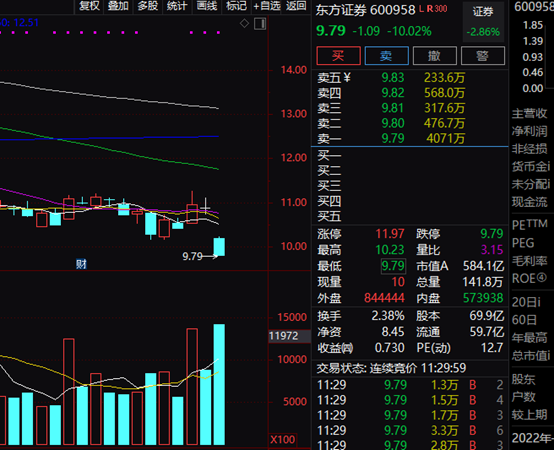Click the stock name 东方证券 600958
Image resolution: width=554 pixels, height=450 pixels.
click(x=365, y=10)
